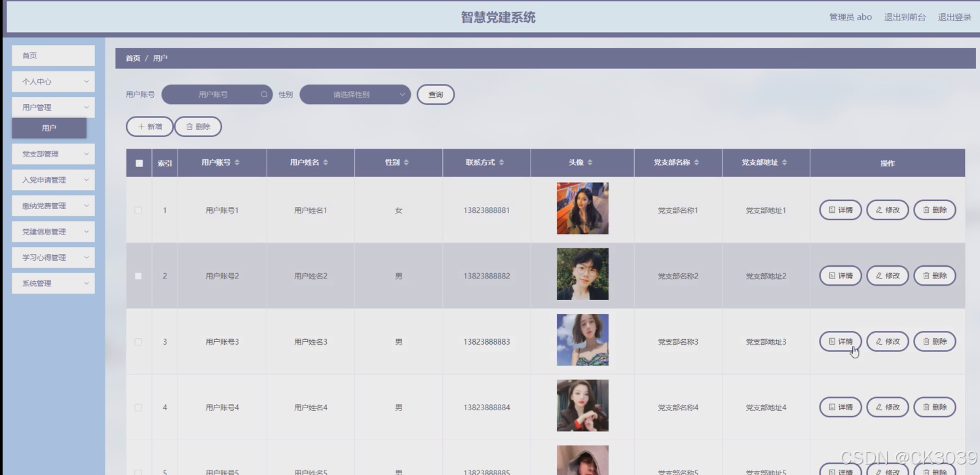Check the checkbox for row 2
The width and height of the screenshot is (980, 475).
138,276
